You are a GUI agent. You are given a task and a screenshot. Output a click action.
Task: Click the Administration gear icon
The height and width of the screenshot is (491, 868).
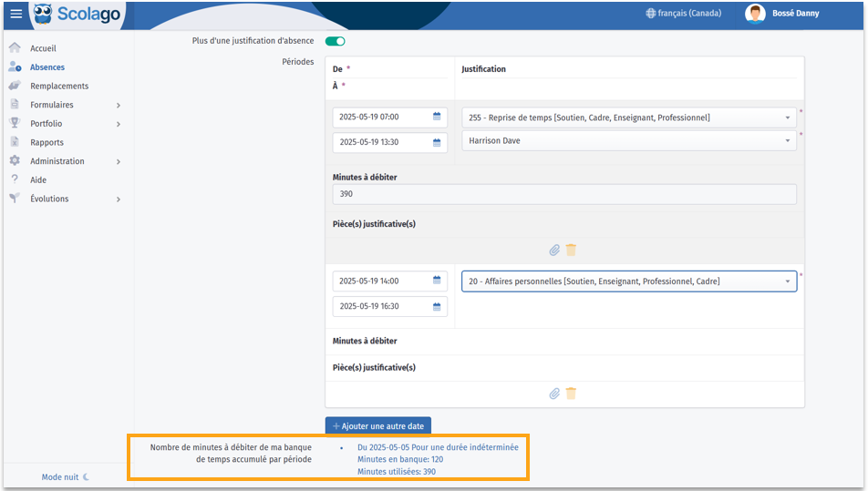15,160
